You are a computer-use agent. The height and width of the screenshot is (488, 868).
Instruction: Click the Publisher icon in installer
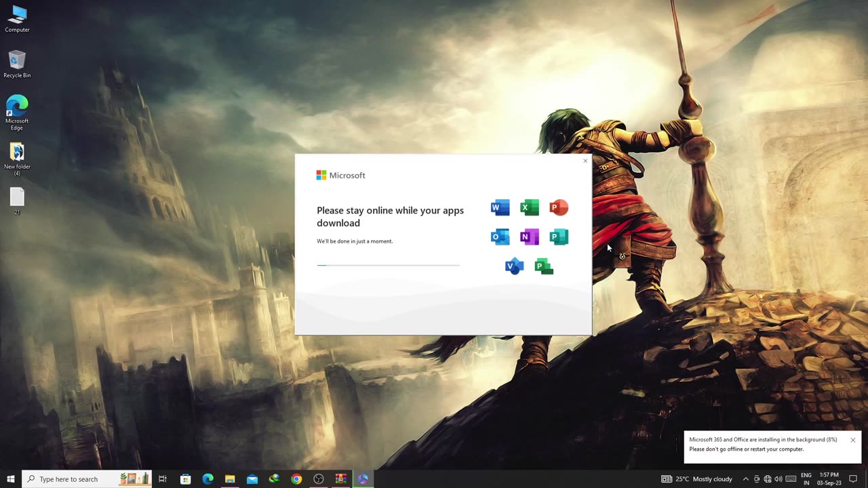pyautogui.click(x=559, y=237)
